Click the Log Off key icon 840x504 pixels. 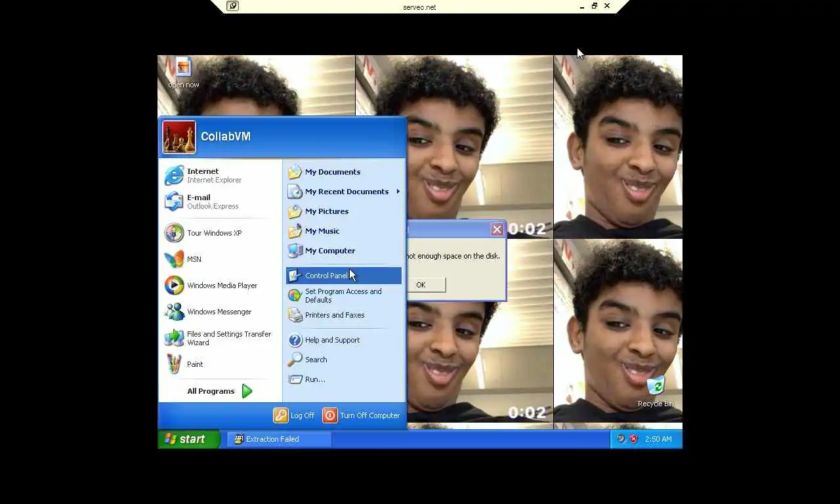click(x=281, y=415)
